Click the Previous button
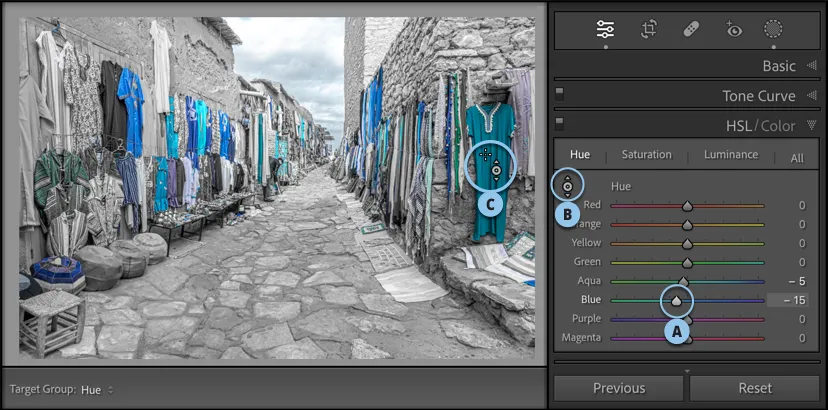This screenshot has height=410, width=828. pyautogui.click(x=619, y=388)
